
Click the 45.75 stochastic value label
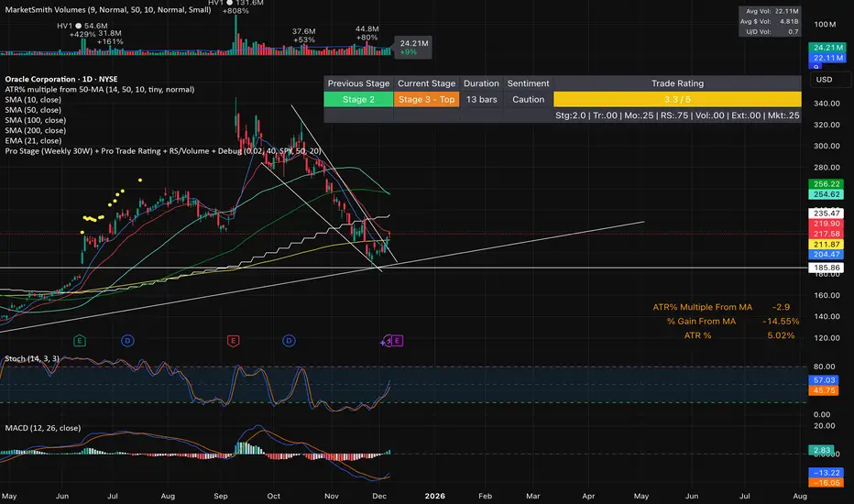click(824, 390)
